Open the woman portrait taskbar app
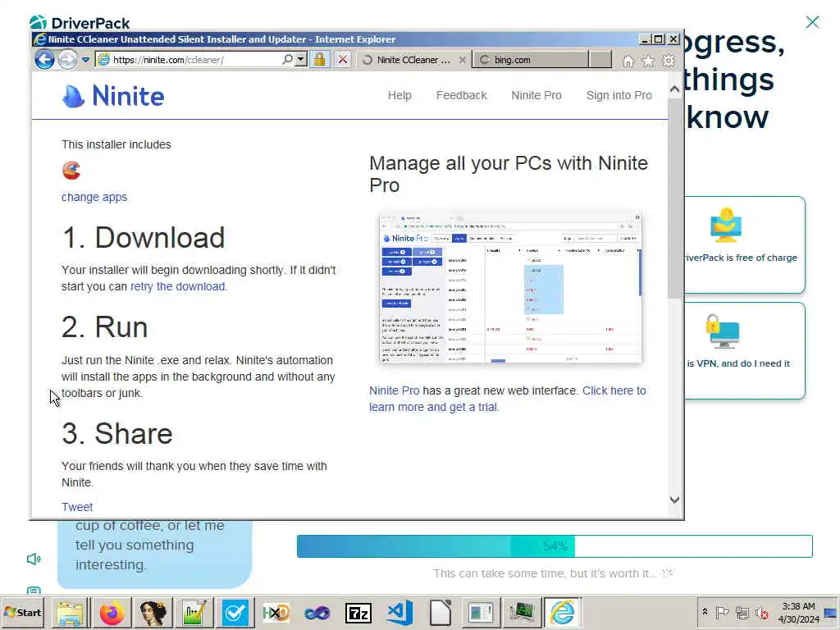 [x=153, y=612]
